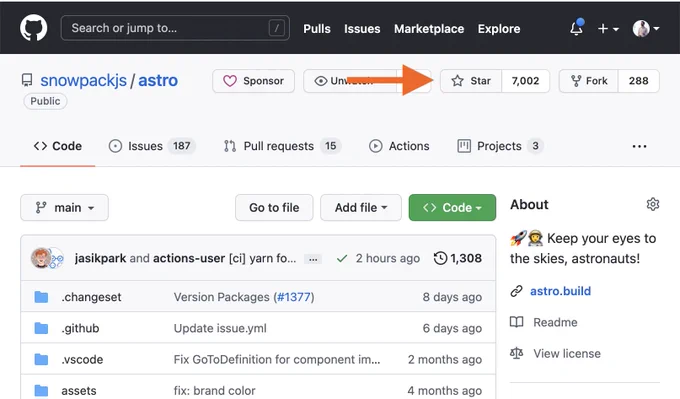Expand the plus create-new dropdown

608,29
